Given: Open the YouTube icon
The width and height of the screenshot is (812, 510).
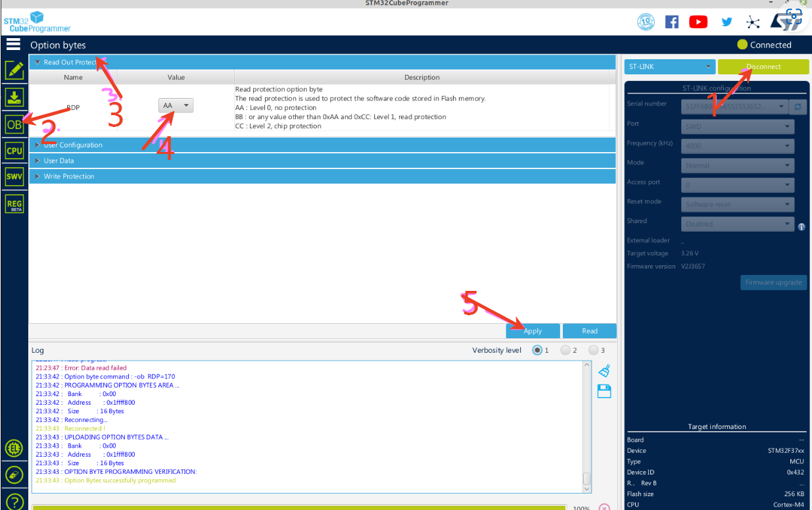Looking at the screenshot, I should pos(698,22).
